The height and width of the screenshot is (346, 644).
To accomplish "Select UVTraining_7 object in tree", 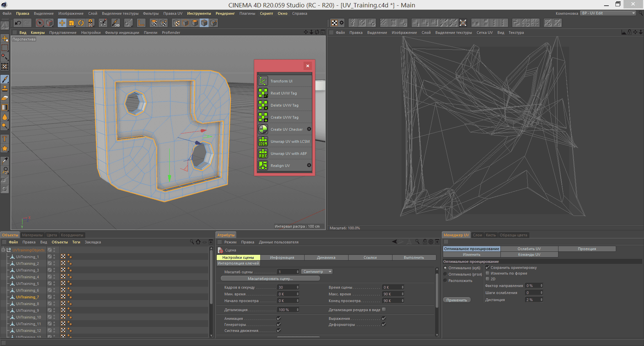I will 27,297.
